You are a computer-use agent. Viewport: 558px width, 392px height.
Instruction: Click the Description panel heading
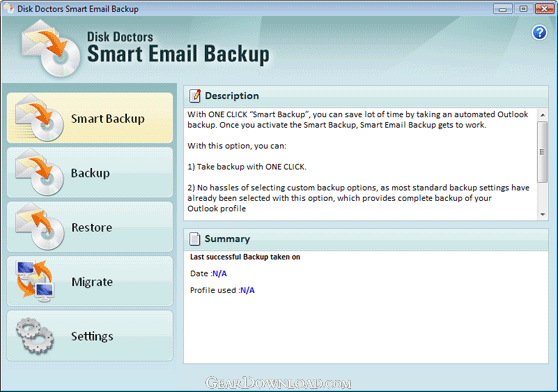point(232,96)
